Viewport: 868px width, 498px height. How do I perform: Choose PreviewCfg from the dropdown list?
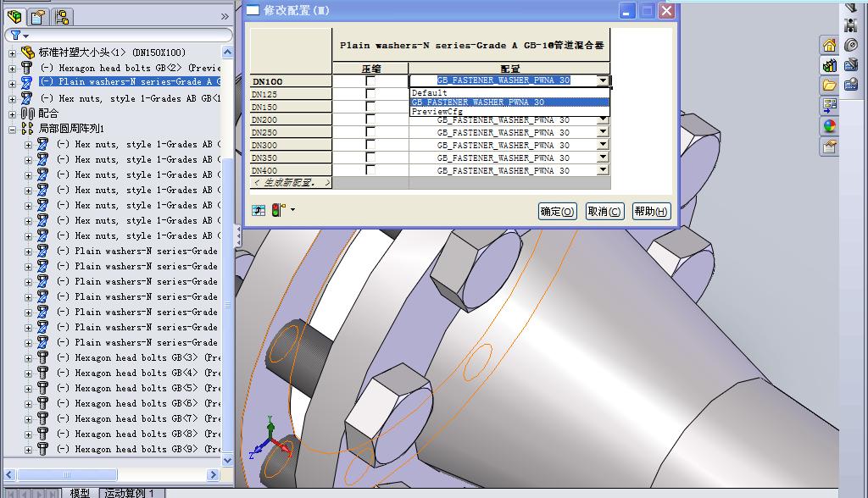click(509, 111)
